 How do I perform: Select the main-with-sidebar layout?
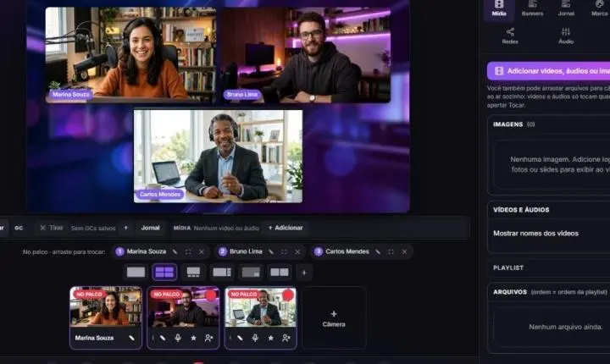tap(222, 273)
